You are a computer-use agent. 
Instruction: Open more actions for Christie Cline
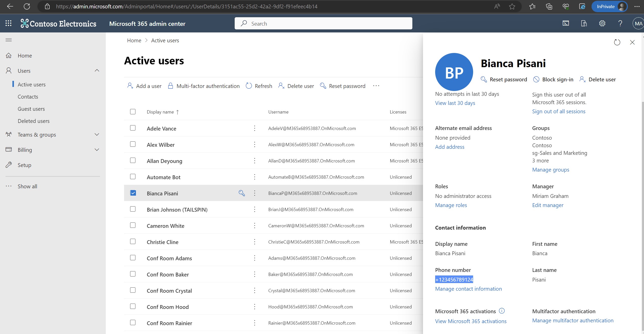255,242
